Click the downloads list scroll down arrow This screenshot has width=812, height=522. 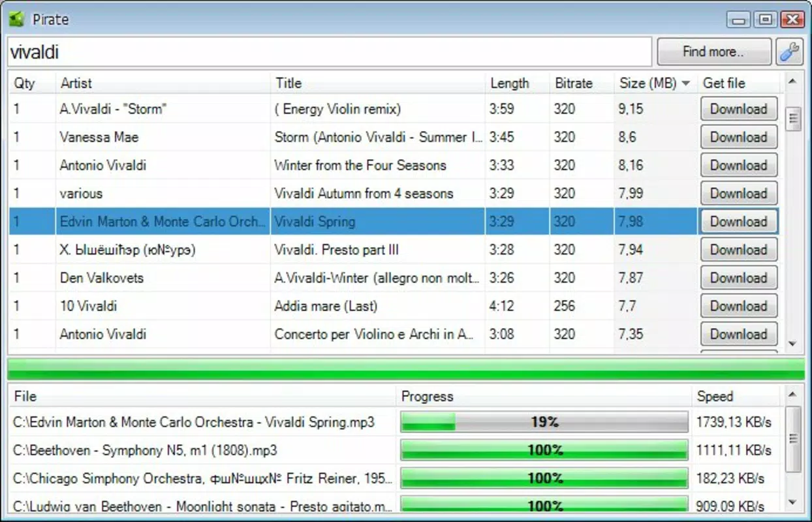coord(793,502)
